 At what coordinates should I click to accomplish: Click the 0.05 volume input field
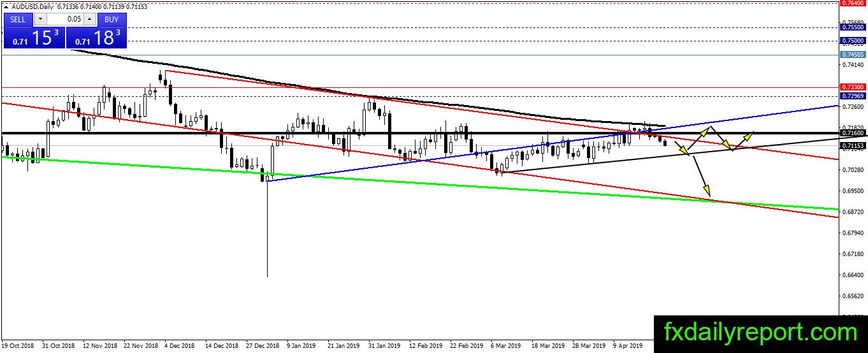64,19
